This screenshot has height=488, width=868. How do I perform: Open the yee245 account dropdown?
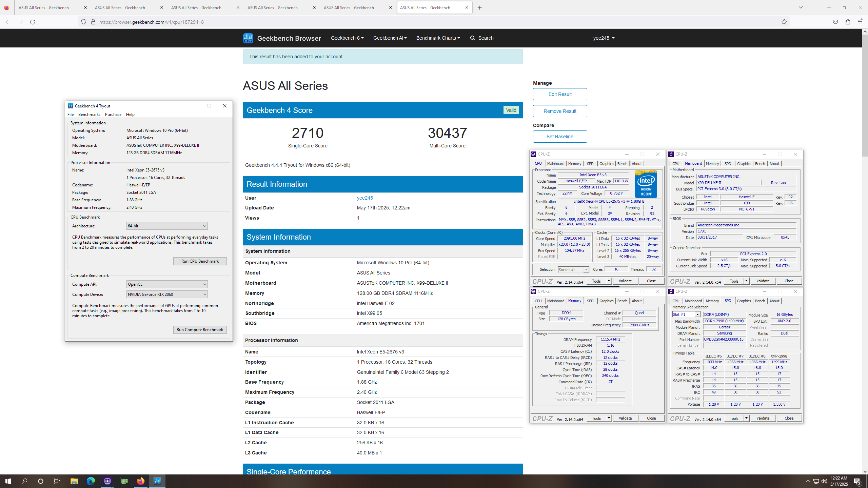(604, 38)
